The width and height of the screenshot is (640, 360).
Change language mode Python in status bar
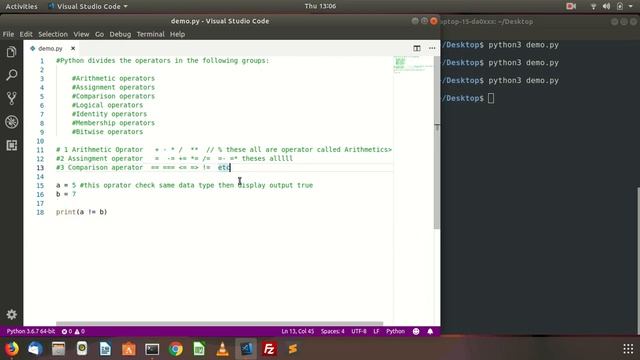pos(395,331)
